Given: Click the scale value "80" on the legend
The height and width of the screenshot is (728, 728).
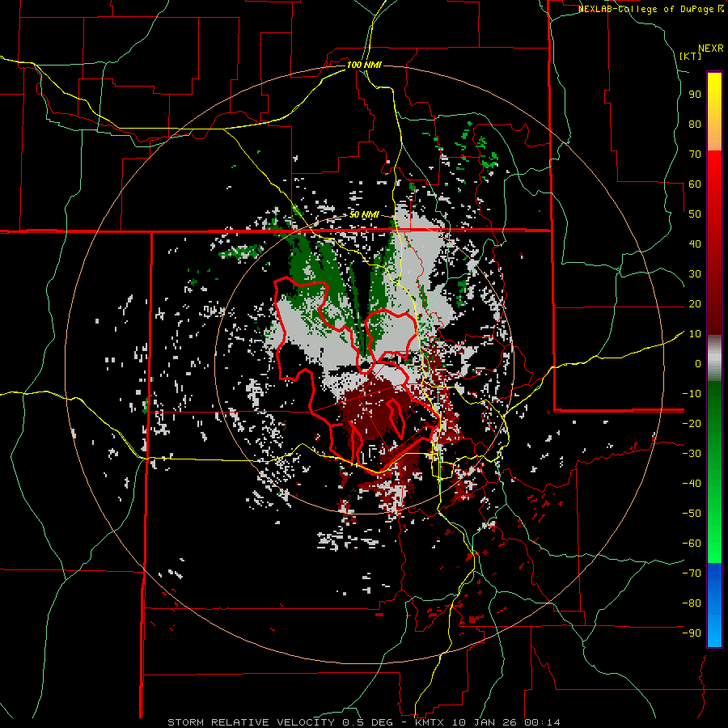Looking at the screenshot, I should pyautogui.click(x=695, y=124).
